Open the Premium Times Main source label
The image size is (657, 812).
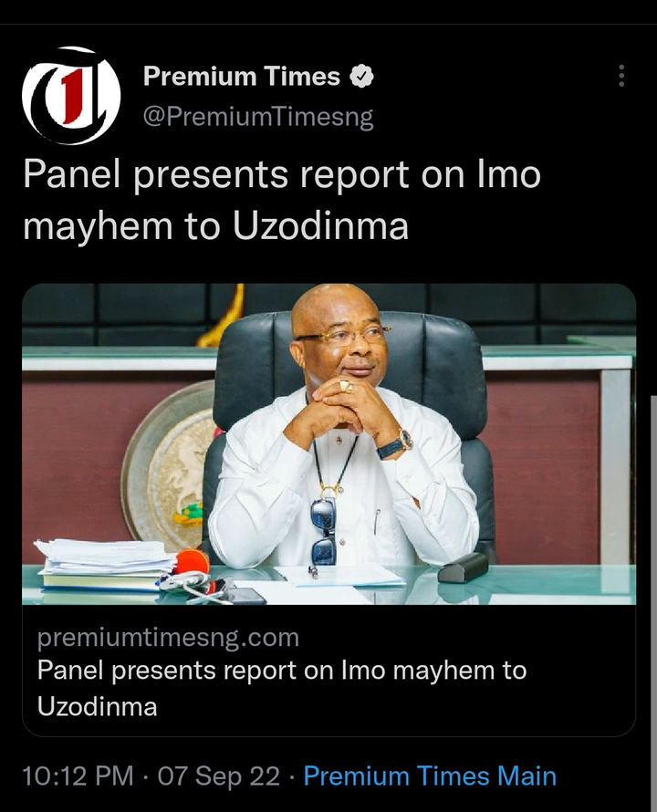click(430, 776)
